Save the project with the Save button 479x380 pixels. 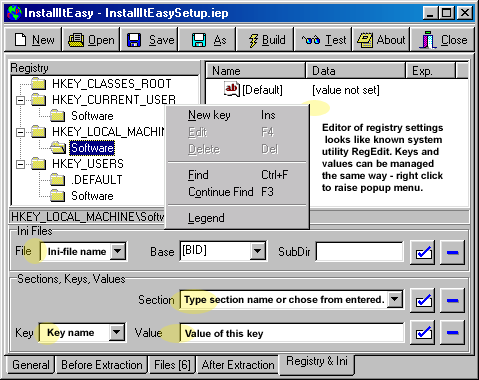pos(149,40)
